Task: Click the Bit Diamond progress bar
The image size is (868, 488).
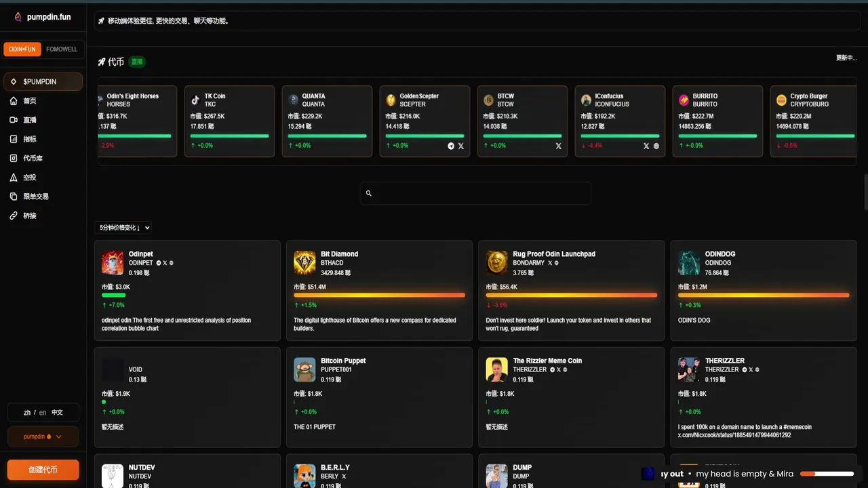Action: point(379,296)
